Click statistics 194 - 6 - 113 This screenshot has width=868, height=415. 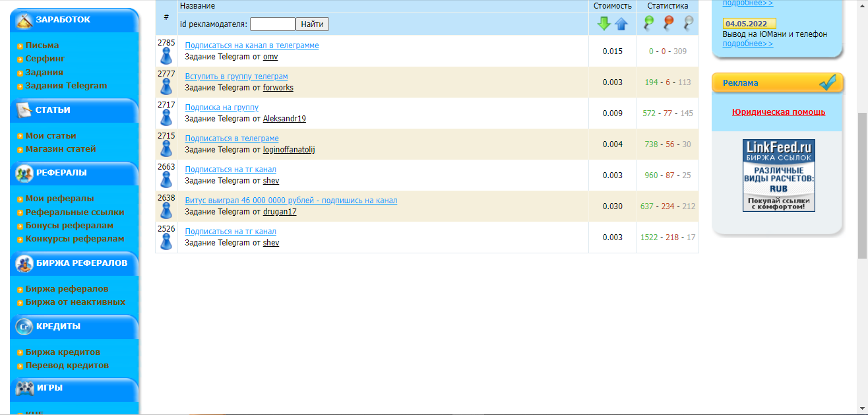667,82
